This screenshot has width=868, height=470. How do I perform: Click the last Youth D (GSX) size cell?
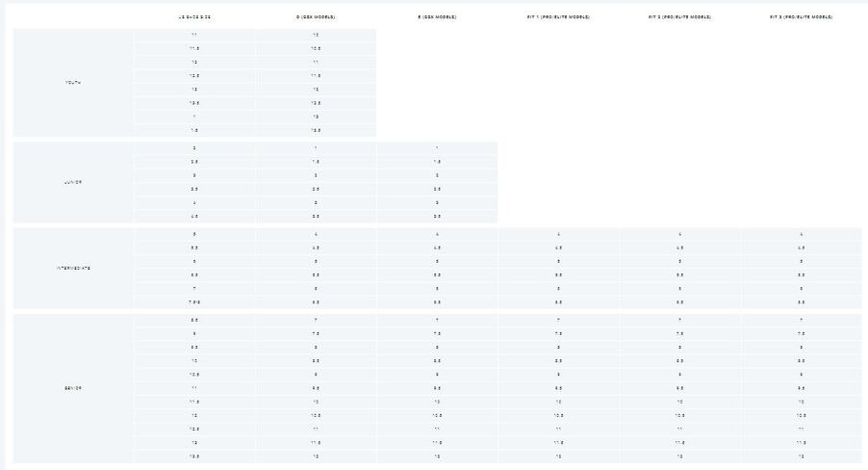tap(316, 130)
